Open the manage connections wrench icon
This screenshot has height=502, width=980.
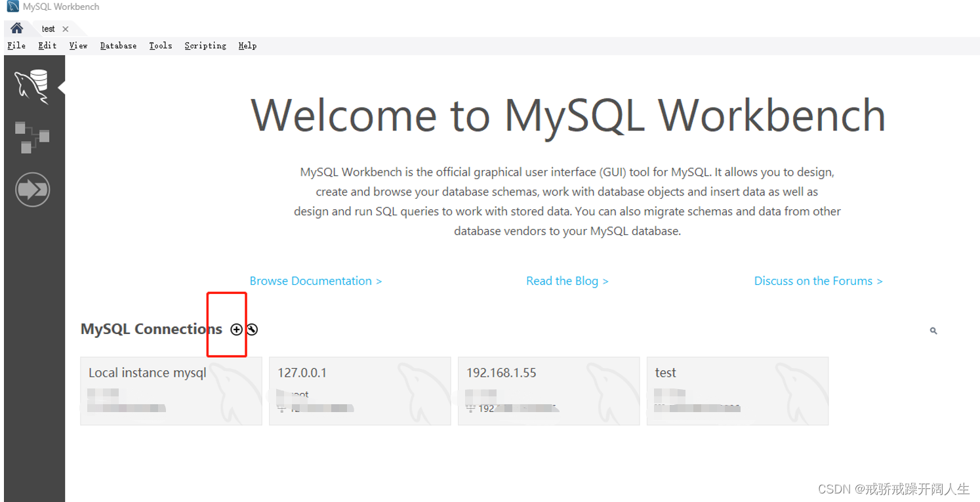point(252,329)
